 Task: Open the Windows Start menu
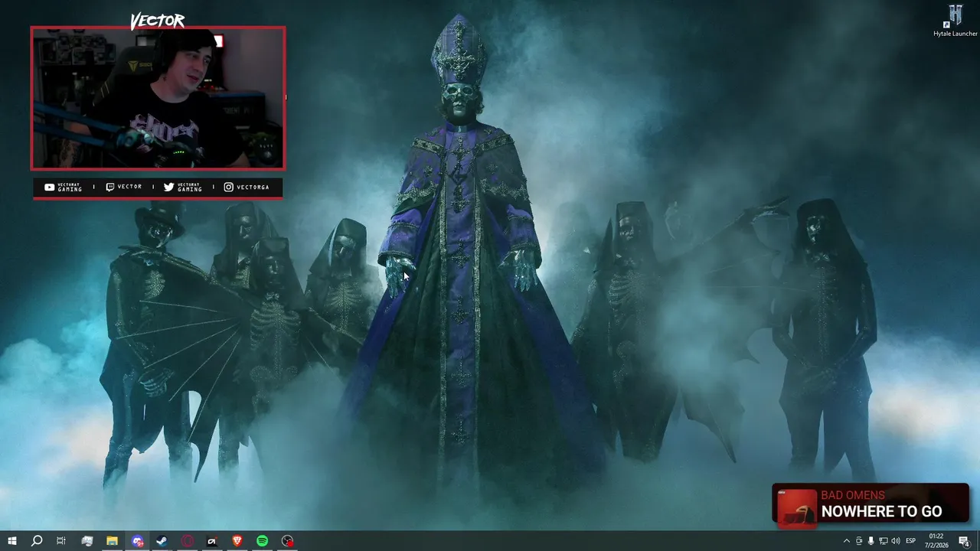tap(11, 541)
